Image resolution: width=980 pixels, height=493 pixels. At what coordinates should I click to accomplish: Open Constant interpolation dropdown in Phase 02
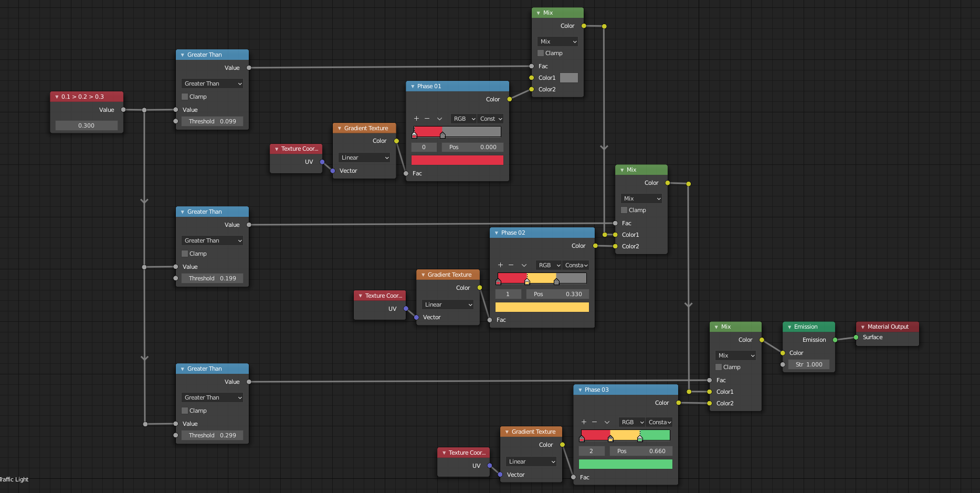coord(576,265)
